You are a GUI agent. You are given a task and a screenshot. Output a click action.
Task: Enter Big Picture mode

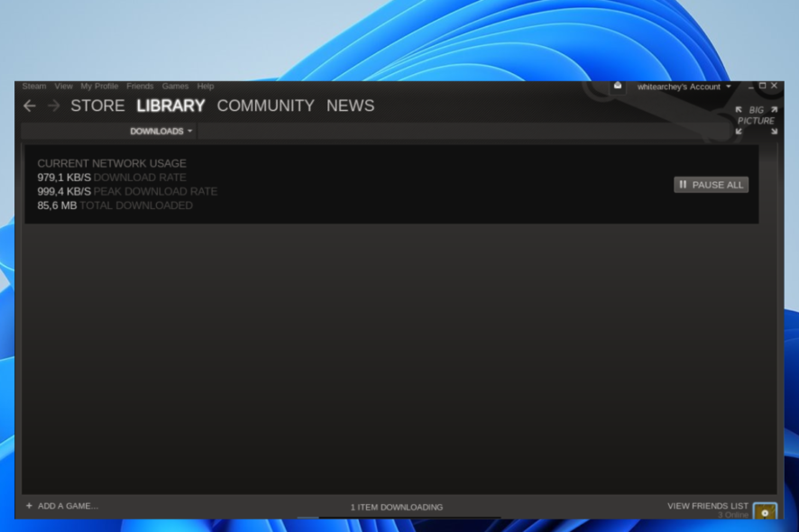click(757, 121)
